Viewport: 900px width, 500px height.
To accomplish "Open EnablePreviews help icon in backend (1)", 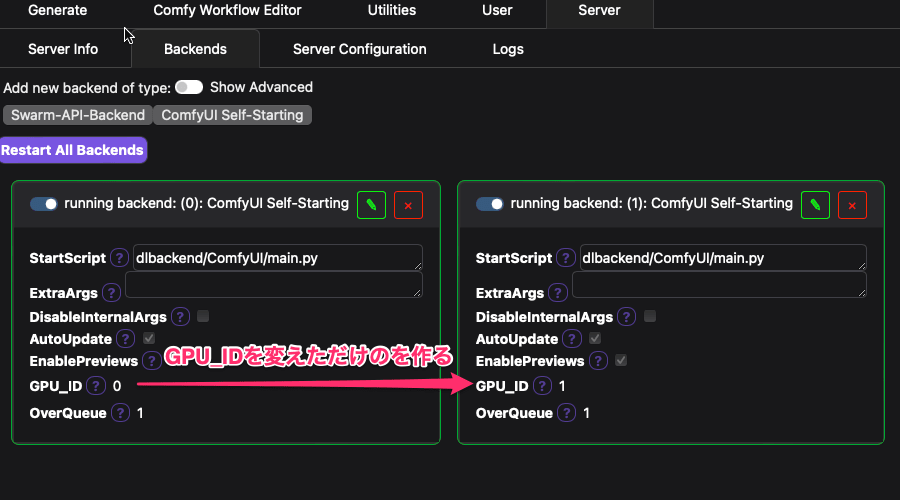I will tap(598, 361).
